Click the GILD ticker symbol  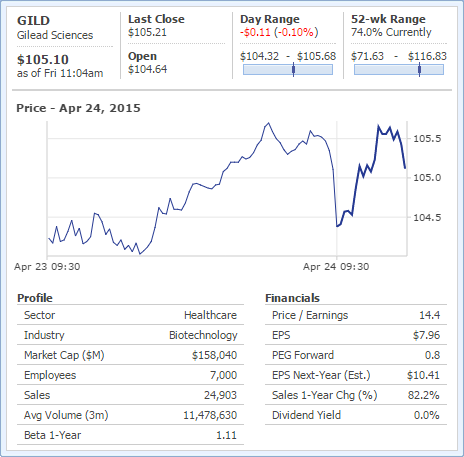point(33,21)
